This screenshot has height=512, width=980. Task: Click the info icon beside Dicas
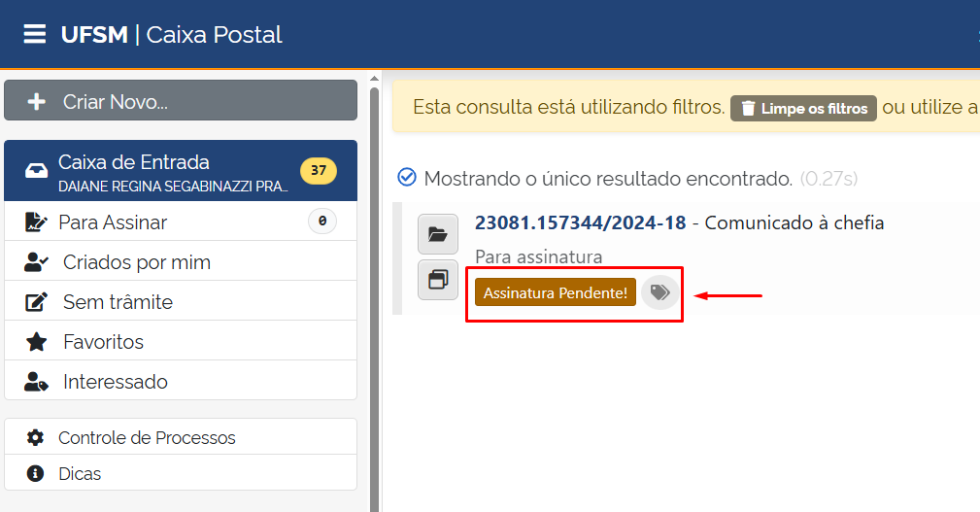point(36,474)
